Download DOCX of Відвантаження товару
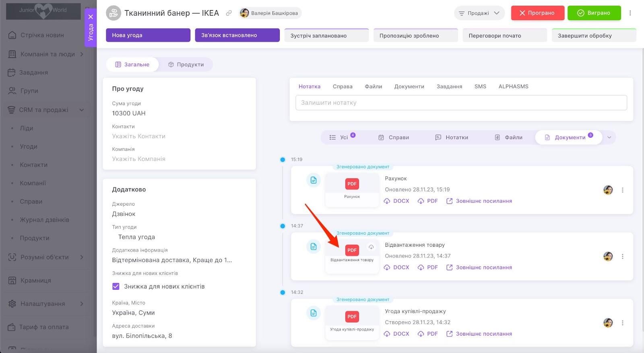This screenshot has width=644, height=353. click(396, 267)
